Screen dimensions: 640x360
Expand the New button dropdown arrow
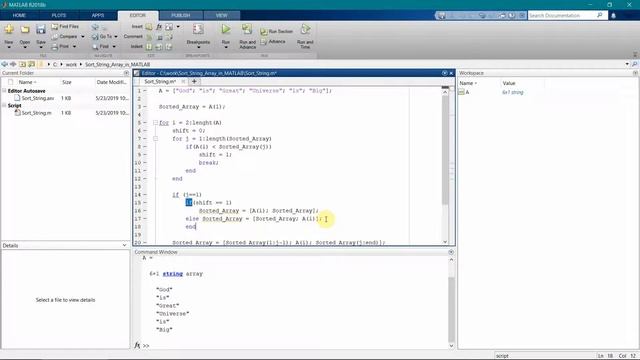click(x=9, y=47)
